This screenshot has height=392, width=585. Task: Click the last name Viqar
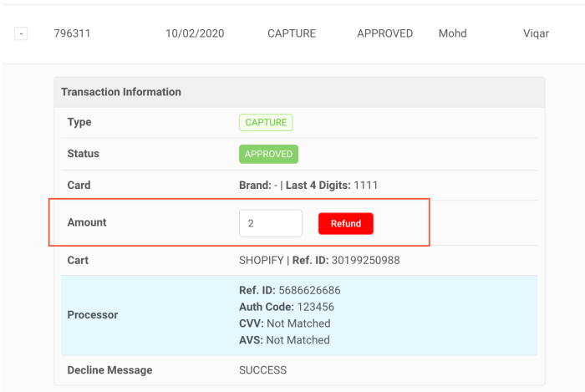pyautogui.click(x=536, y=34)
